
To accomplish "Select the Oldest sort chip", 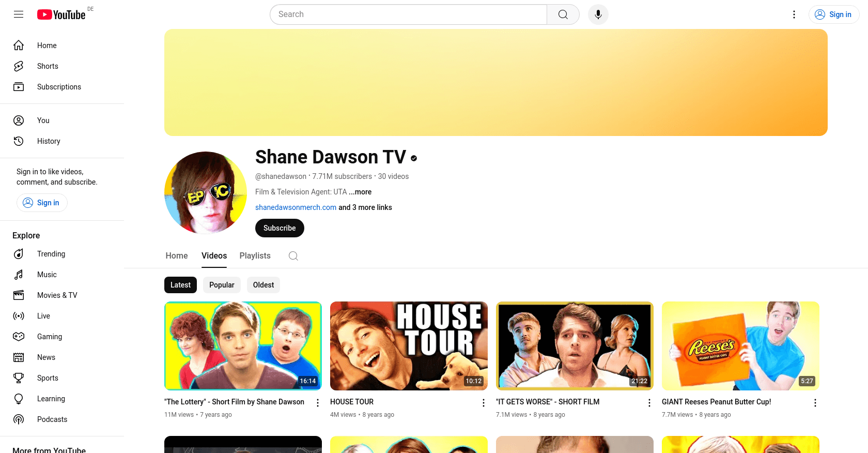I will [x=263, y=285].
